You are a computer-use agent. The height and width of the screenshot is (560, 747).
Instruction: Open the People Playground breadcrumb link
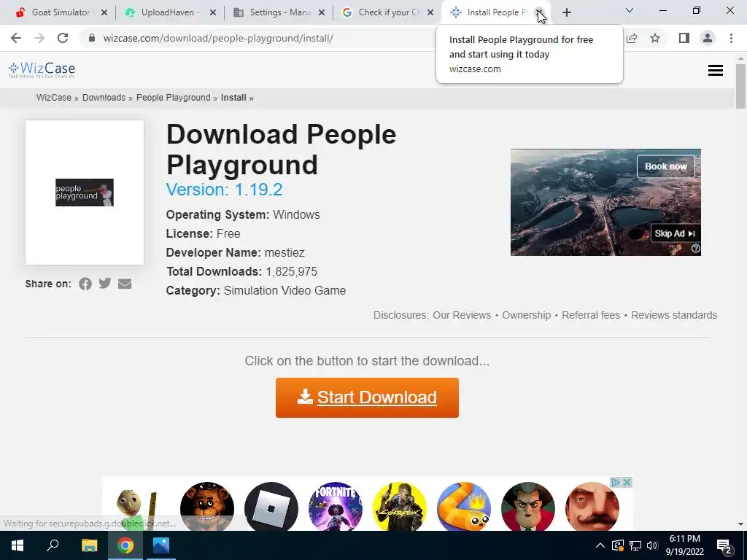pyautogui.click(x=174, y=98)
